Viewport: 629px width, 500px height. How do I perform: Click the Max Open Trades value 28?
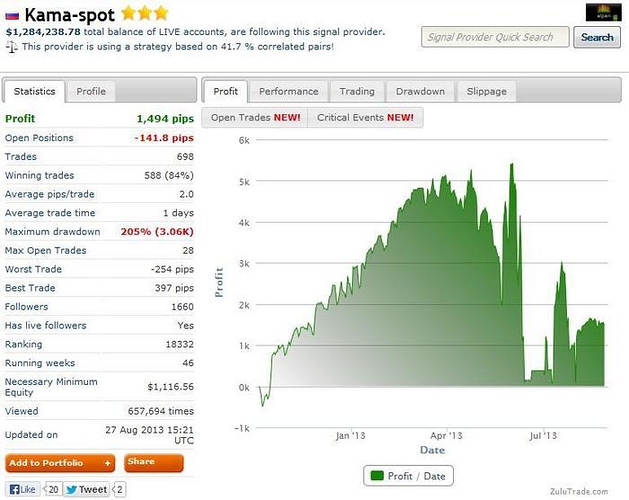tap(188, 250)
